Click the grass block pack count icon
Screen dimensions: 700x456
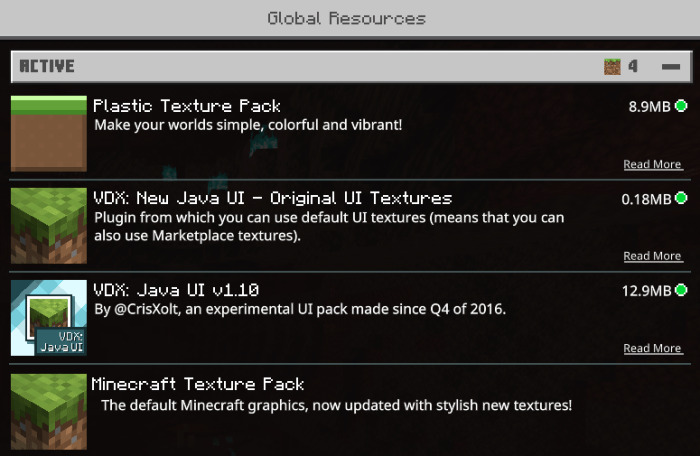click(x=612, y=67)
